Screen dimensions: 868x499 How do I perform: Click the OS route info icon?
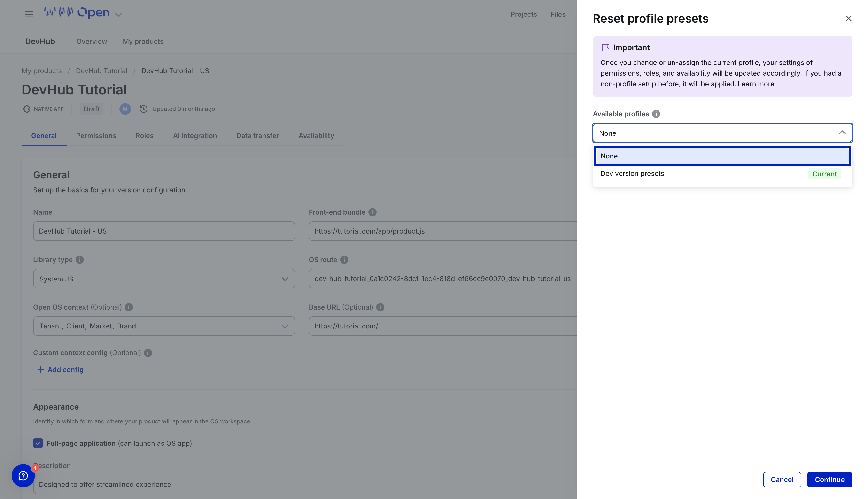[344, 259]
